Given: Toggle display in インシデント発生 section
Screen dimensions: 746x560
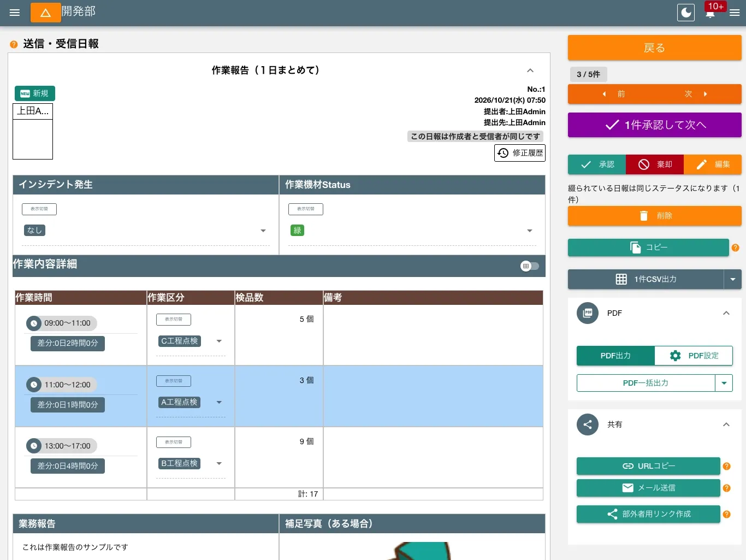Looking at the screenshot, I should click(39, 209).
